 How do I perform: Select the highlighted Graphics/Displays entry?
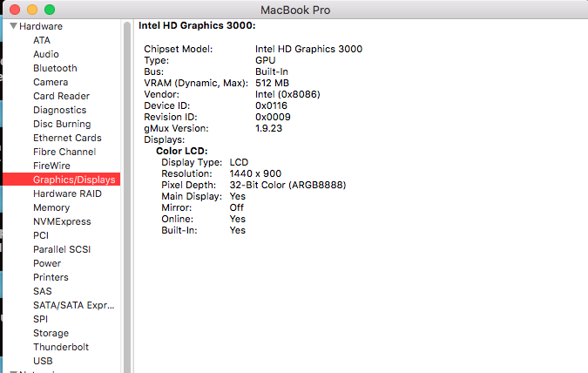point(62,180)
